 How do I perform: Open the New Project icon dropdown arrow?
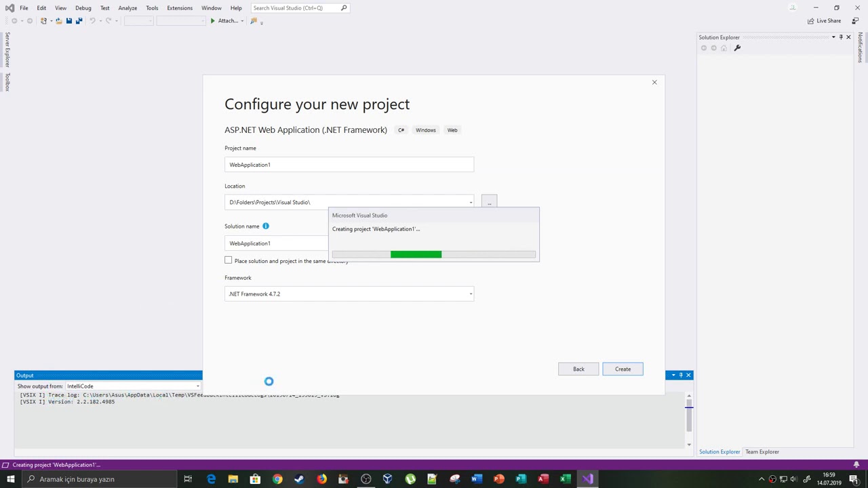52,21
